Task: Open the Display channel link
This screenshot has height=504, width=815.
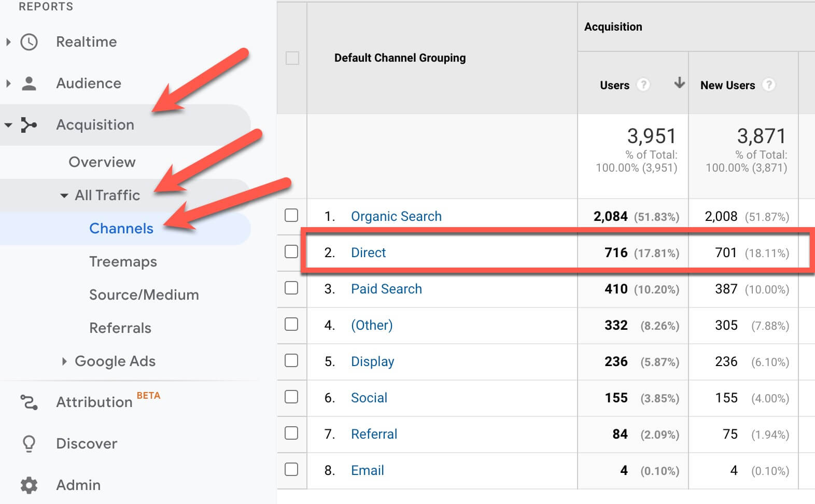Action: [372, 361]
